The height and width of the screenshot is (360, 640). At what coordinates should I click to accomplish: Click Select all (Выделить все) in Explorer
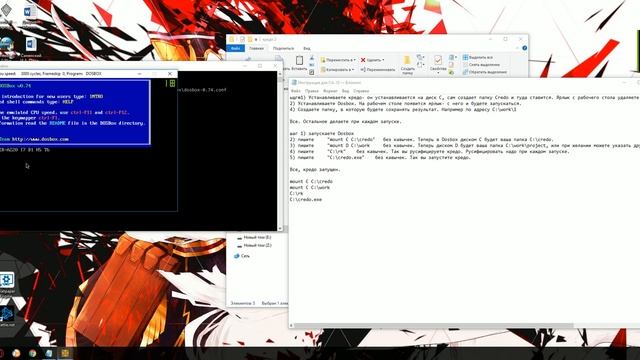click(x=478, y=58)
